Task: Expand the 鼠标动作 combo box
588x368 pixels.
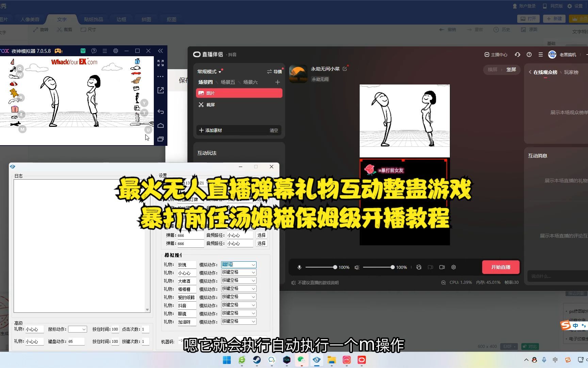Action: 78,329
